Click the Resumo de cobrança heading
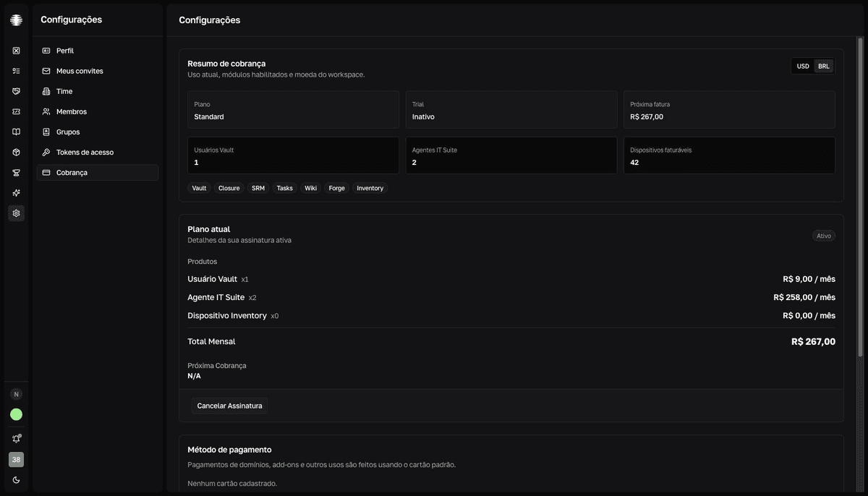868x496 pixels. (x=226, y=64)
